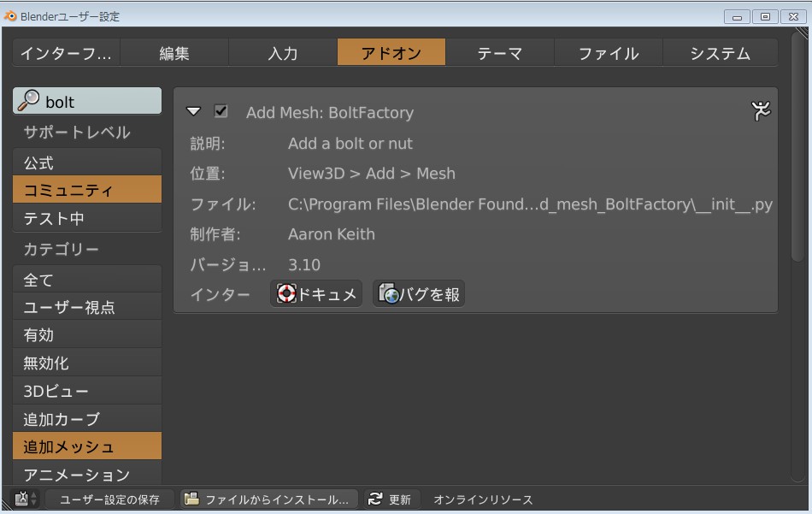The width and height of the screenshot is (812, 514).
Task: Select アニメーション category
Action: pos(87,473)
